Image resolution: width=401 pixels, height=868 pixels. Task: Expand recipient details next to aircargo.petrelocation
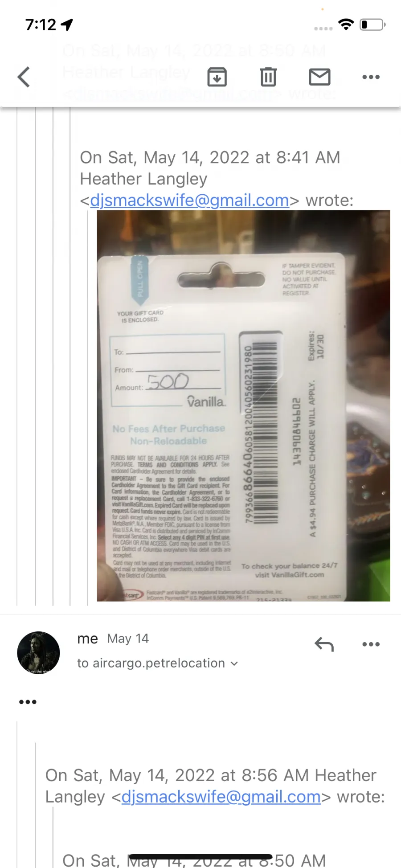(234, 664)
